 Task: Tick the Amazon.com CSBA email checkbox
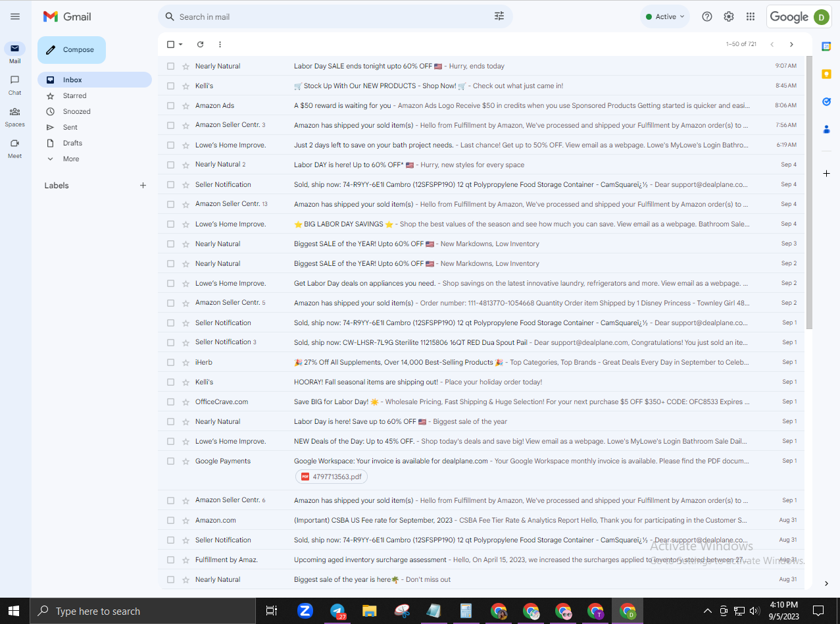point(171,520)
